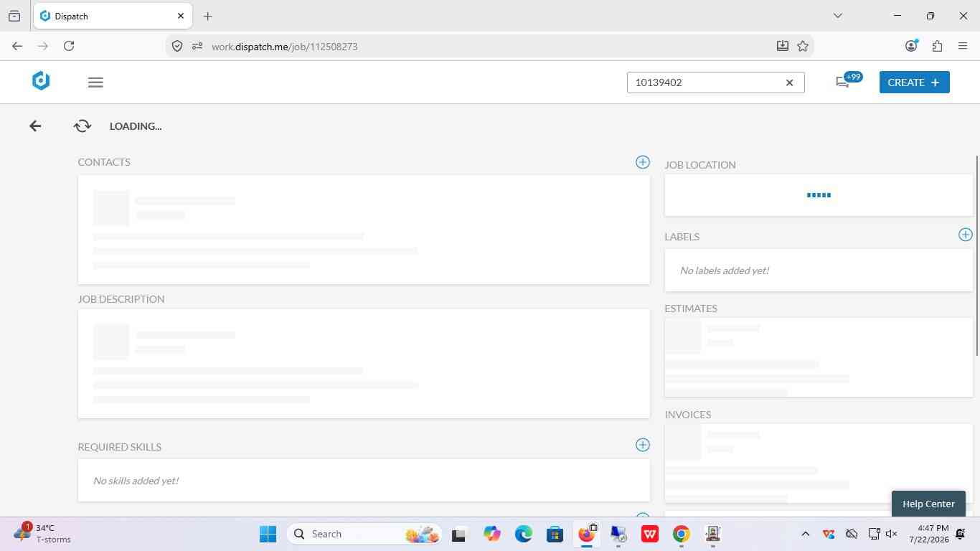Click the page vertical scrollbar
This screenshot has width=980, height=551.
(976, 255)
